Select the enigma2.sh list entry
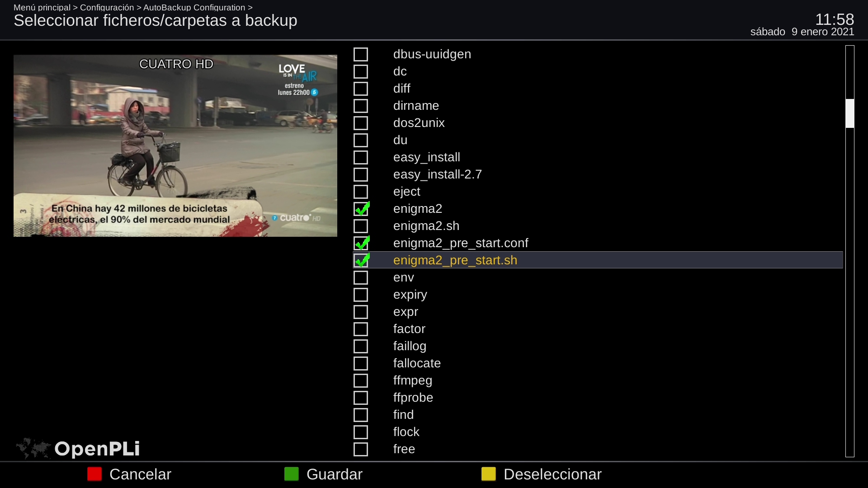Viewport: 868px width, 488px height. coord(426,226)
